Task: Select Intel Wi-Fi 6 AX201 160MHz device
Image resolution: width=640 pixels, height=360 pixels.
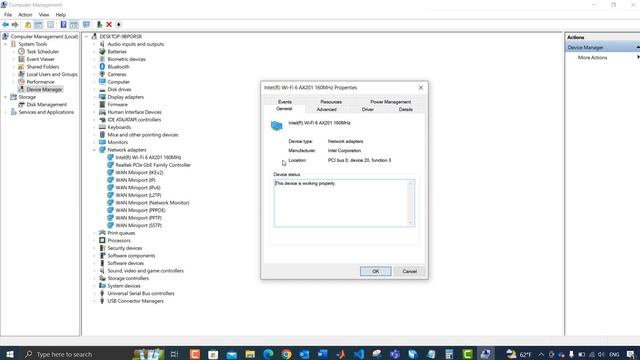Action: (x=148, y=158)
